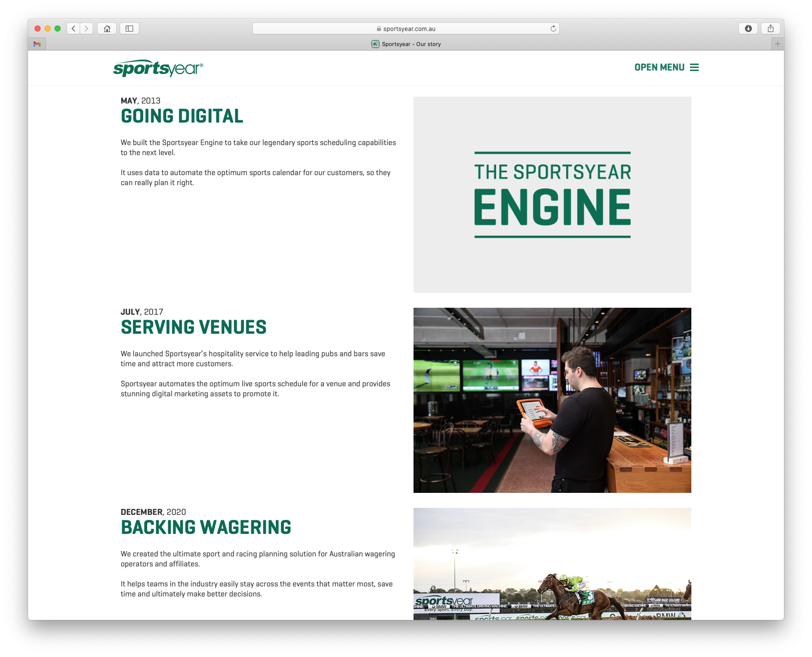Reload the page using refresh icon
The width and height of the screenshot is (812, 657).
[553, 29]
